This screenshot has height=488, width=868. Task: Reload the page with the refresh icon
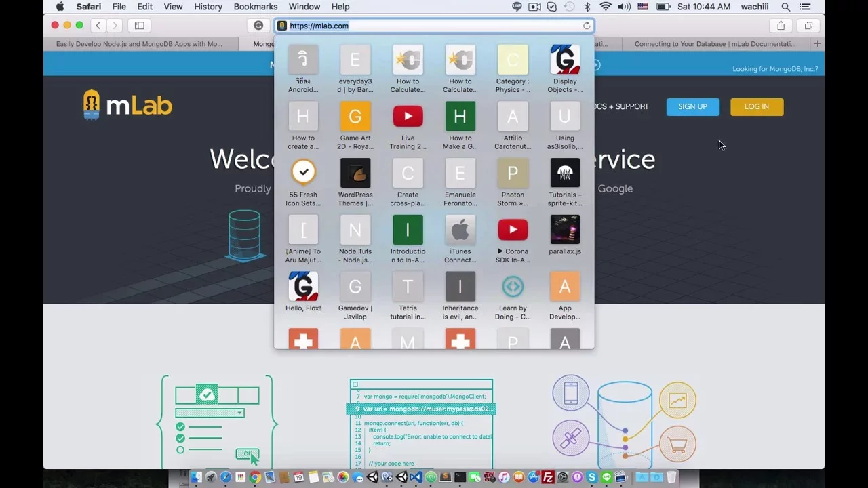587,26
